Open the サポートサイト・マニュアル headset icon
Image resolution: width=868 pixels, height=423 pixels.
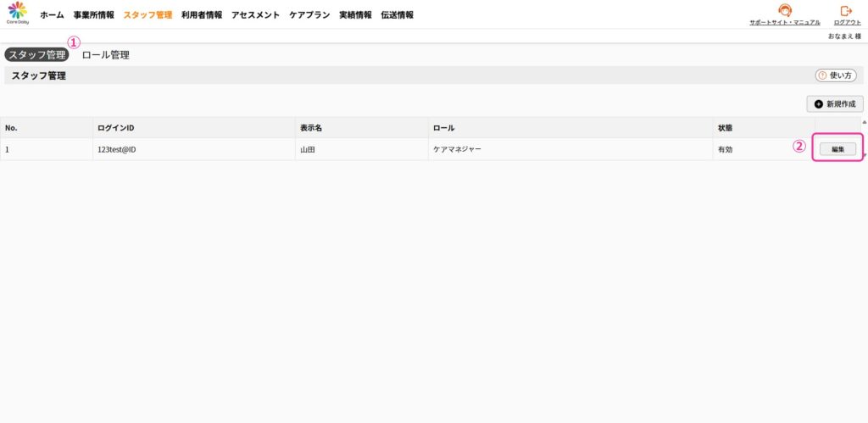pos(784,11)
